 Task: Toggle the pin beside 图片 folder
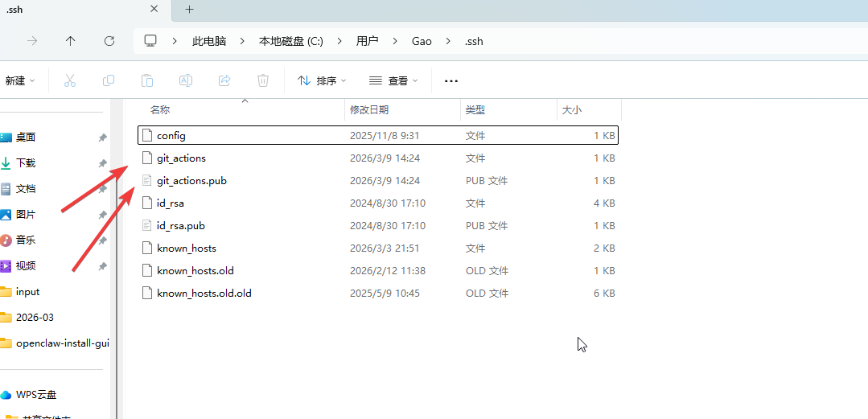tap(102, 215)
